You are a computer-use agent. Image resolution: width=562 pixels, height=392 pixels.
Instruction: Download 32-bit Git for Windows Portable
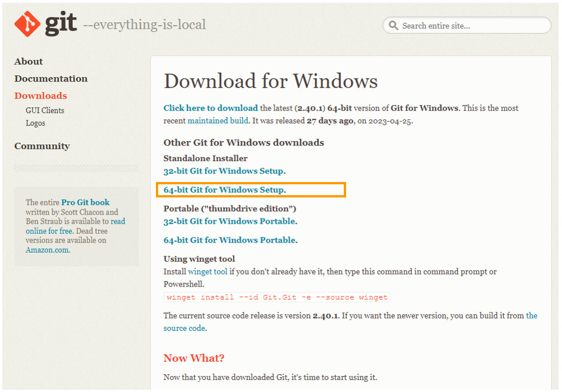[x=229, y=221]
